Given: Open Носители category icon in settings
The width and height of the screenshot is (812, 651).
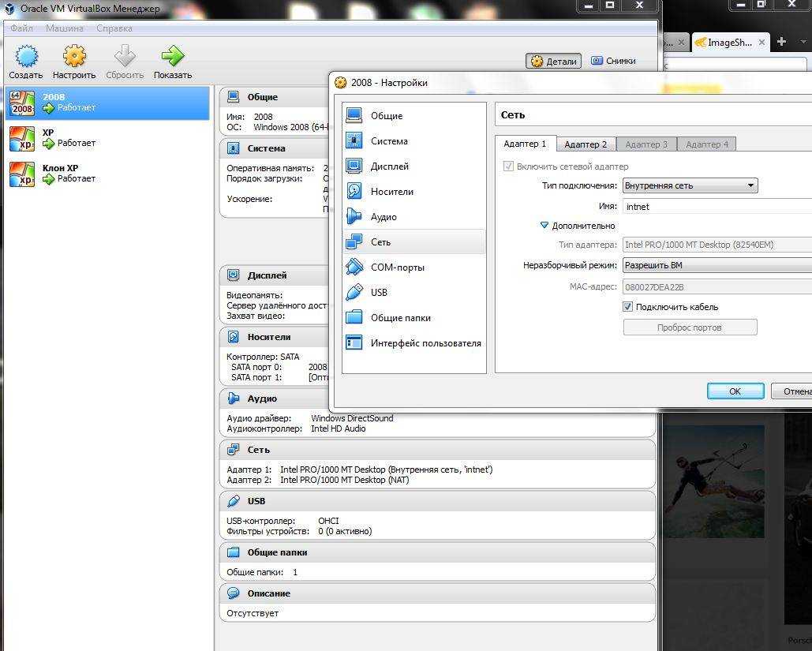Looking at the screenshot, I should coord(354,191).
